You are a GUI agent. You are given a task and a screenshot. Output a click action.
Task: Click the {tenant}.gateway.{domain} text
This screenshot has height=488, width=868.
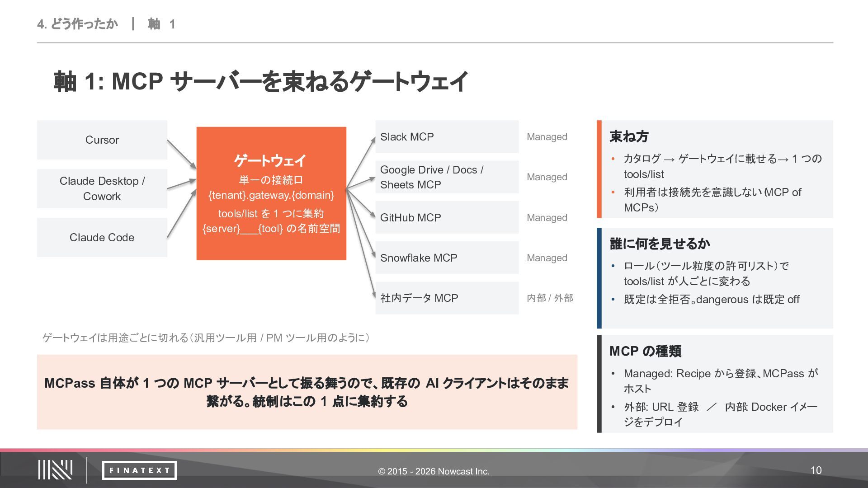271,195
